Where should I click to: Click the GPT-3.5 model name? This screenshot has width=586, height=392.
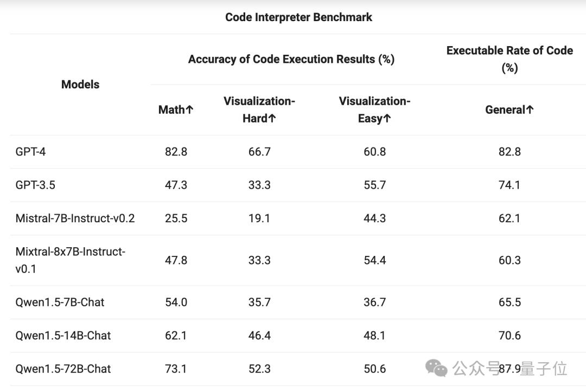(x=35, y=185)
